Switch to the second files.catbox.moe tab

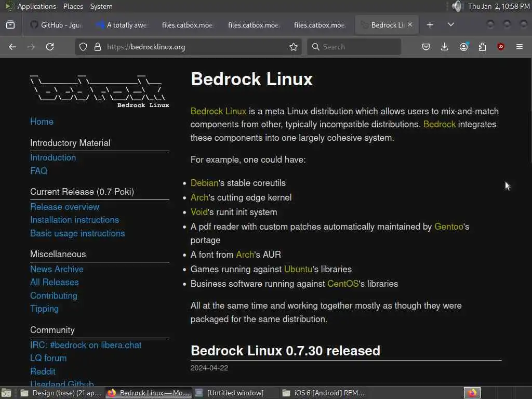(x=253, y=25)
